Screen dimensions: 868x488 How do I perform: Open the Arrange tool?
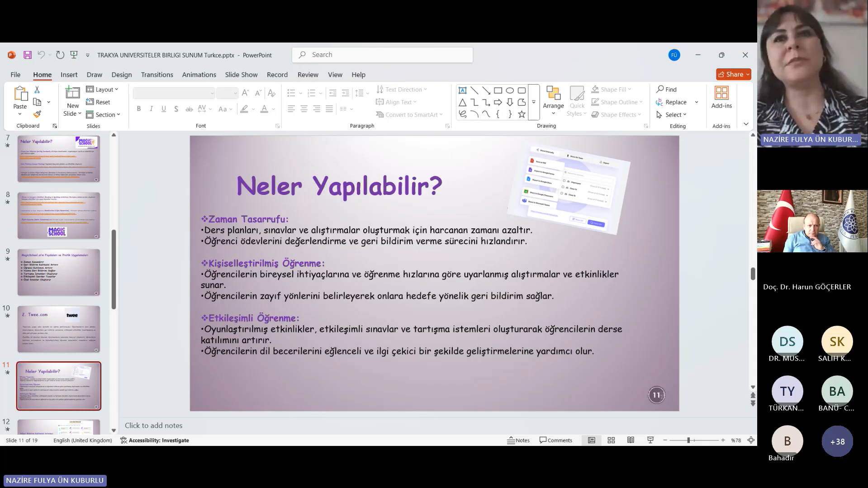(x=553, y=99)
